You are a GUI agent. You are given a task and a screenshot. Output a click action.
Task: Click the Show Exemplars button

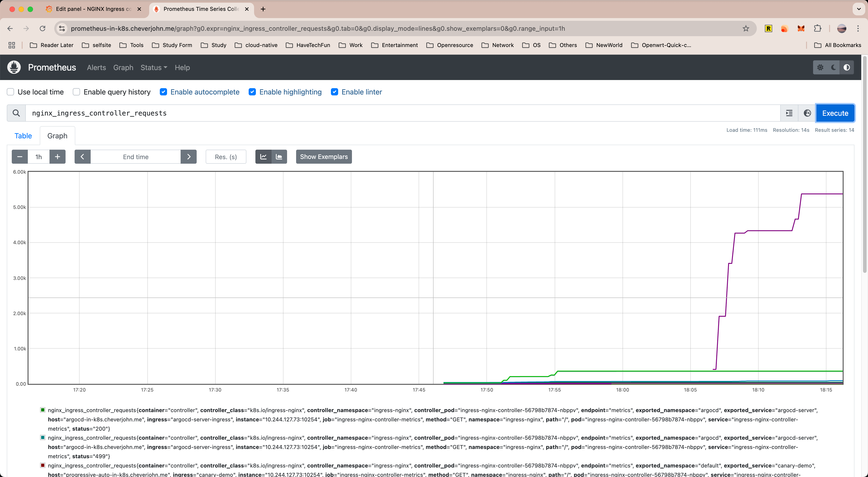coord(324,157)
